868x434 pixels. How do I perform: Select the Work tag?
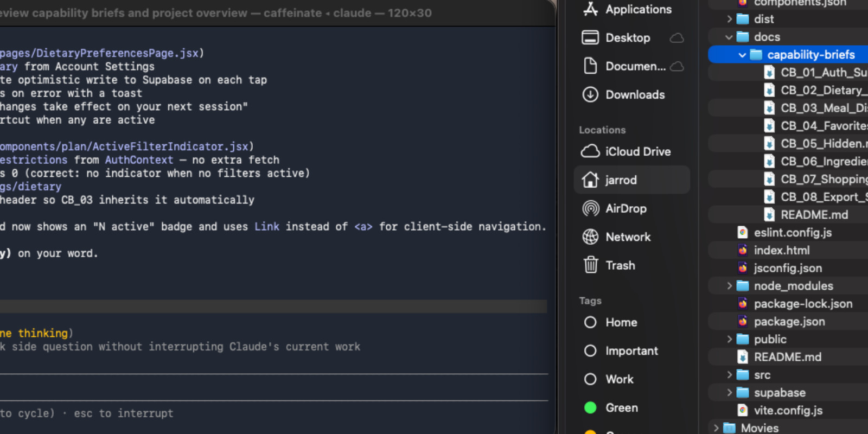tap(609, 379)
